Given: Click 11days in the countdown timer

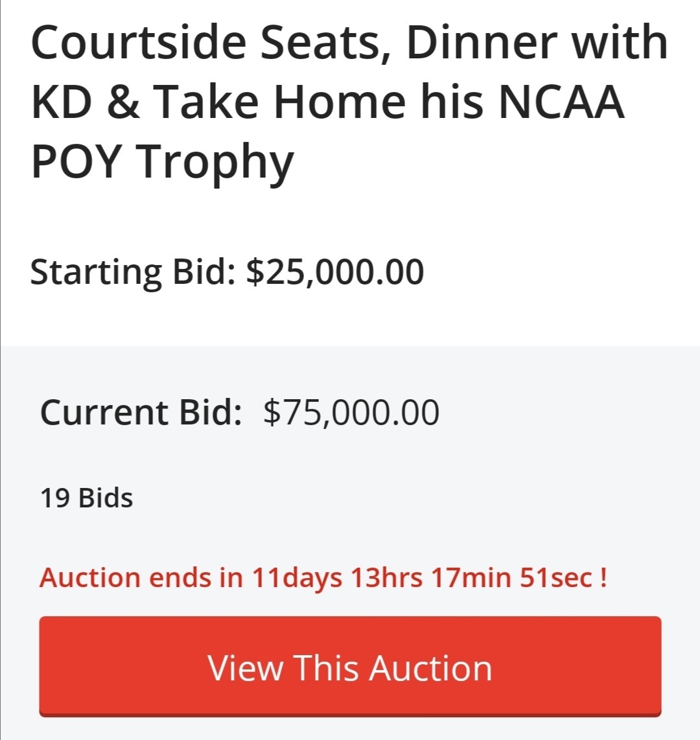Looking at the screenshot, I should (x=296, y=577).
